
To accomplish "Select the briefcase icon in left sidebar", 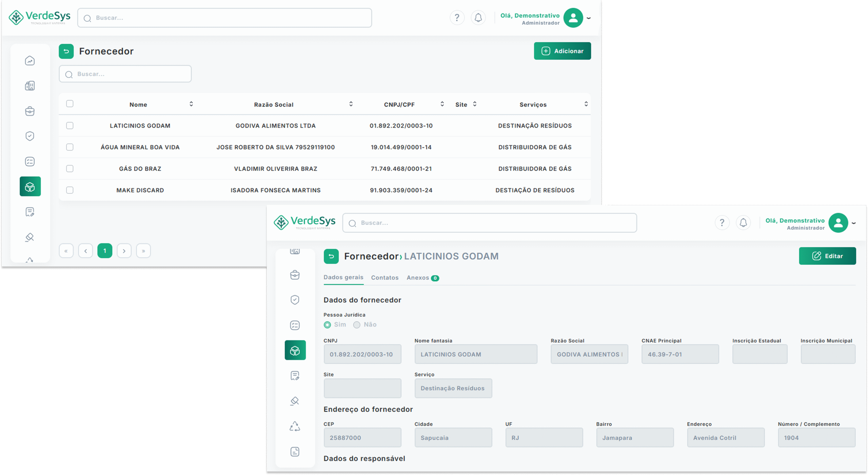I will point(30,111).
